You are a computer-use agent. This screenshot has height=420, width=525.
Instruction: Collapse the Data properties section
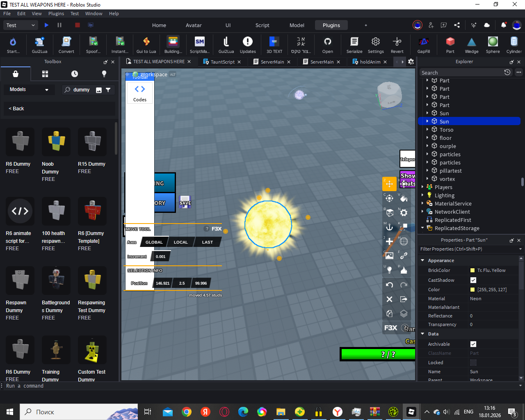click(x=422, y=333)
